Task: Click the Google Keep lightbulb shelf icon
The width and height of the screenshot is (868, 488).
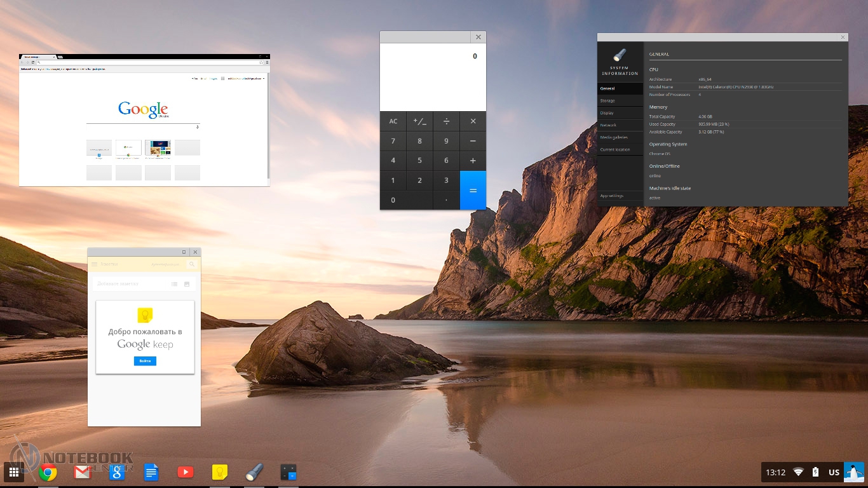Action: tap(219, 472)
